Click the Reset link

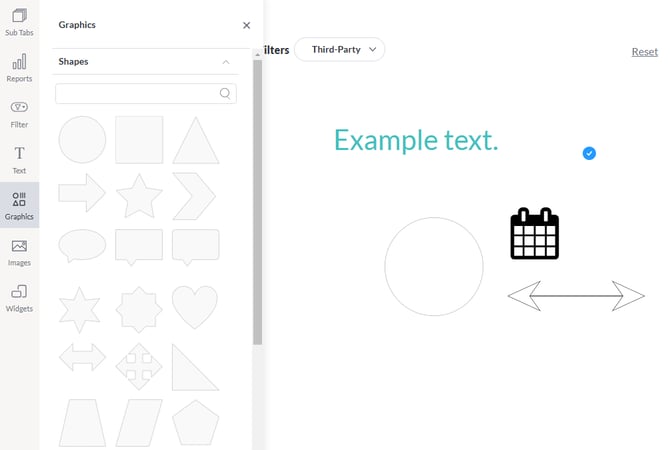644,52
